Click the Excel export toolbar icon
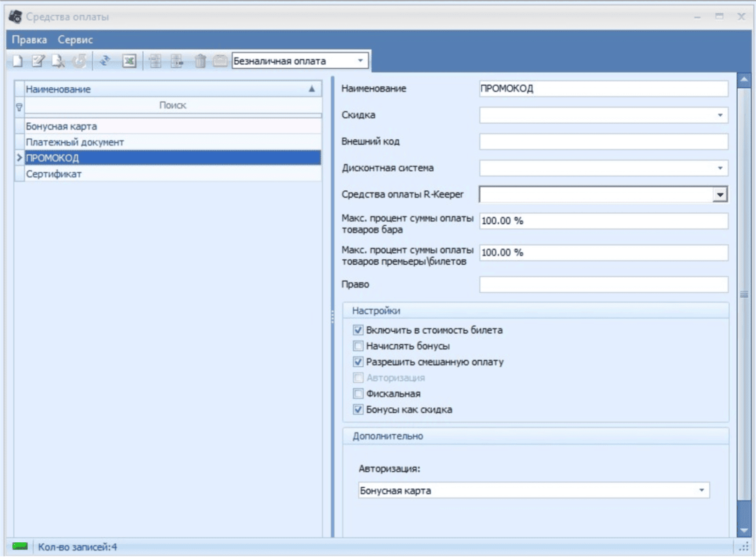Viewport: 756px width, 558px height. click(130, 61)
